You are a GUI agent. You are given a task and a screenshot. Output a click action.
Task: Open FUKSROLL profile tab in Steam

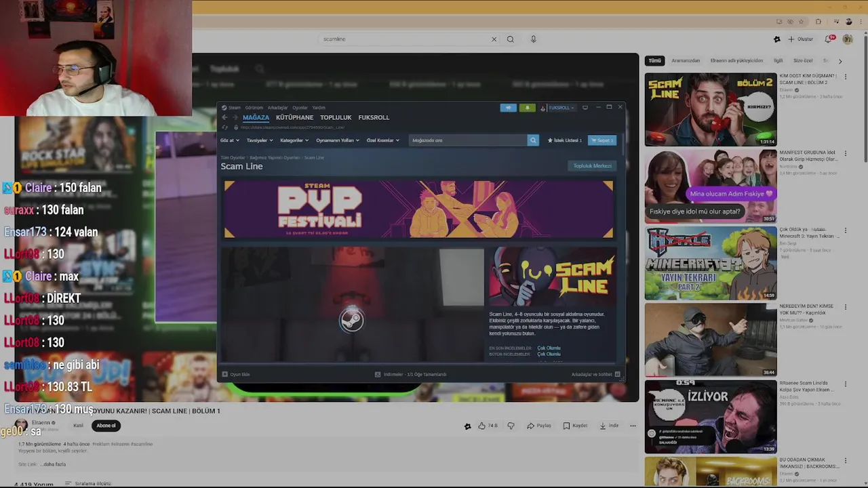tap(374, 117)
